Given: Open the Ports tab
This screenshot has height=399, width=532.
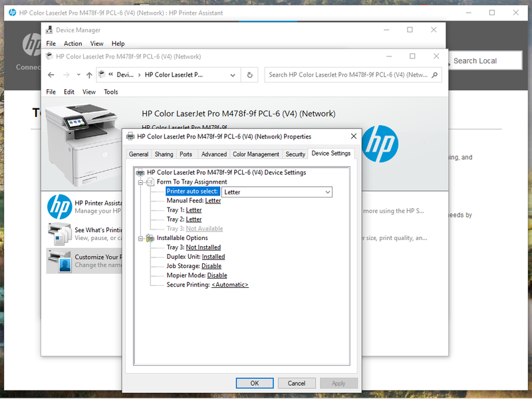Looking at the screenshot, I should pos(186,154).
